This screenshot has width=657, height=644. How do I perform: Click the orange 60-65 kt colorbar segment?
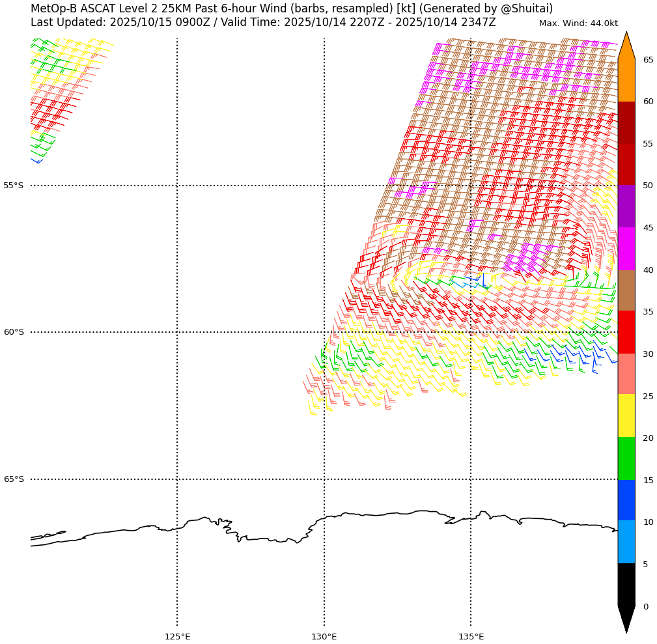(626, 80)
